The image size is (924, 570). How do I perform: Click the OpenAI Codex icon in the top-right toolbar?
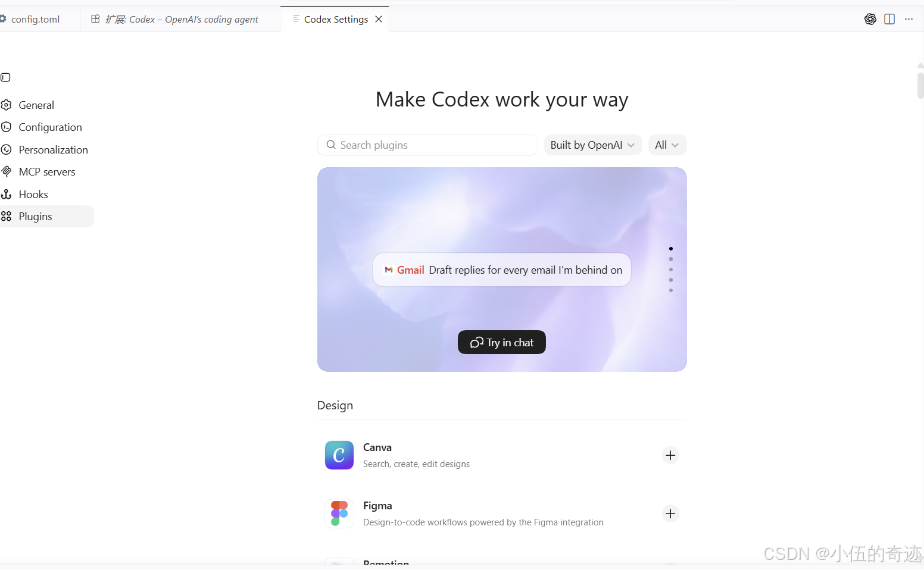[870, 19]
